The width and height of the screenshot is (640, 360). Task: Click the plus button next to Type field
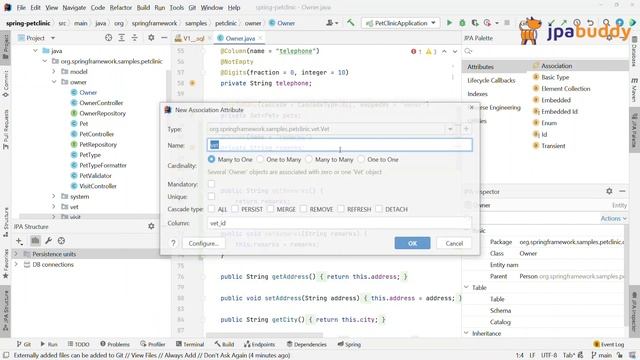pyautogui.click(x=466, y=129)
